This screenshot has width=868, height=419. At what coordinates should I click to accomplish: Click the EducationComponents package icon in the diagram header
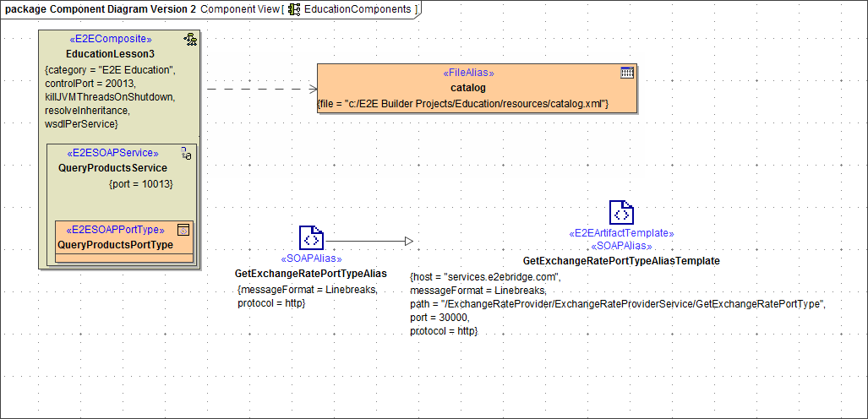pos(294,9)
